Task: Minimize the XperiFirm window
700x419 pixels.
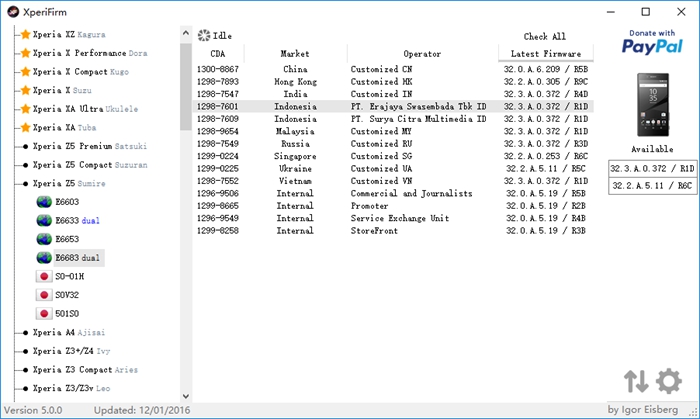Action: [611, 12]
